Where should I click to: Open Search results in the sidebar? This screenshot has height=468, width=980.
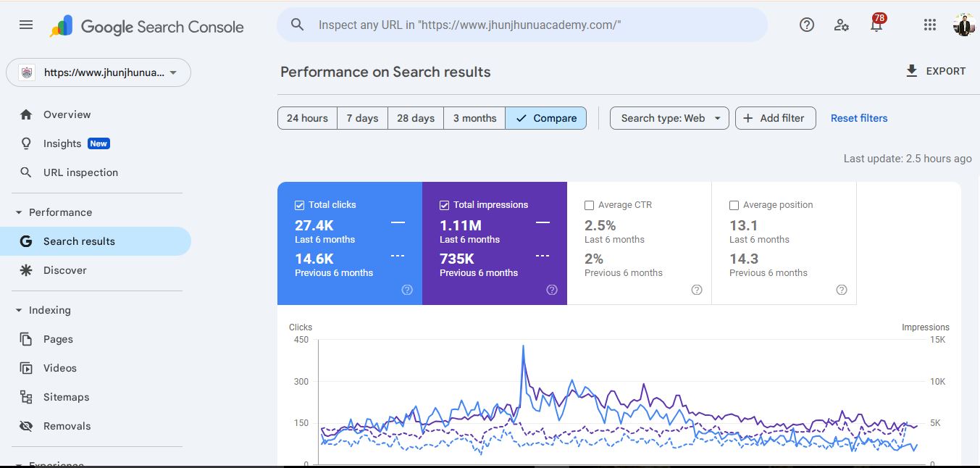coord(96,241)
